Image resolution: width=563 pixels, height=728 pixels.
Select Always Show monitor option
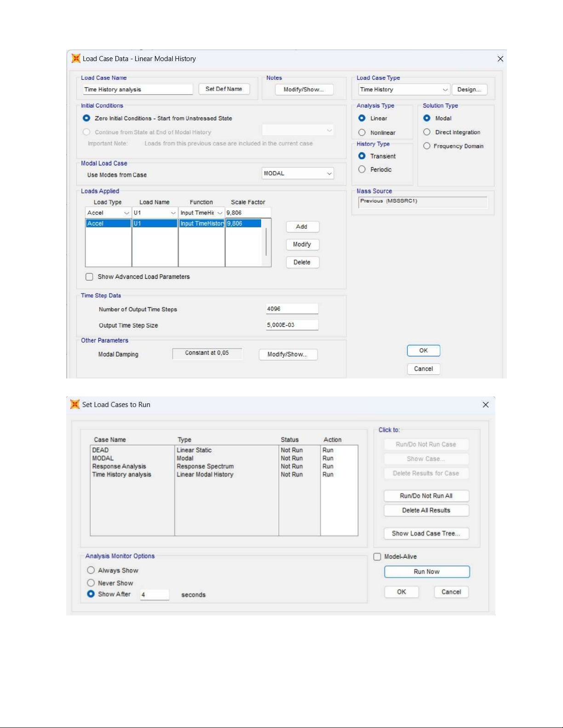tap(91, 570)
